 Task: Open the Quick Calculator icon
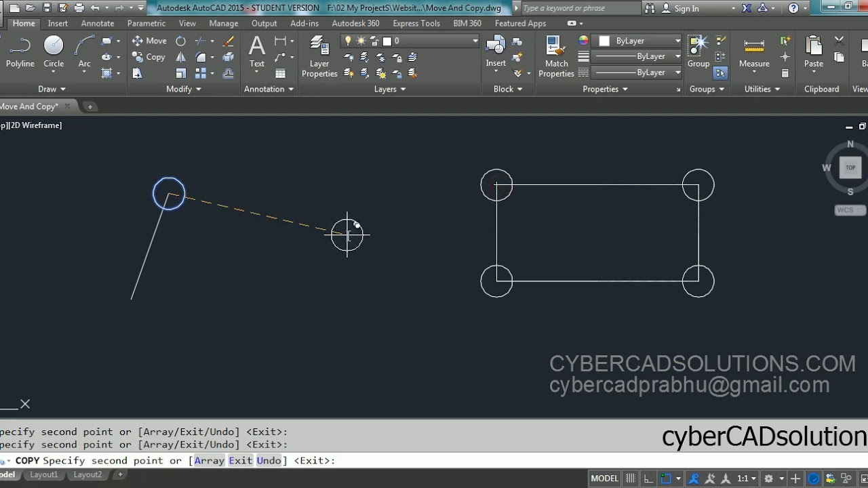tap(785, 73)
